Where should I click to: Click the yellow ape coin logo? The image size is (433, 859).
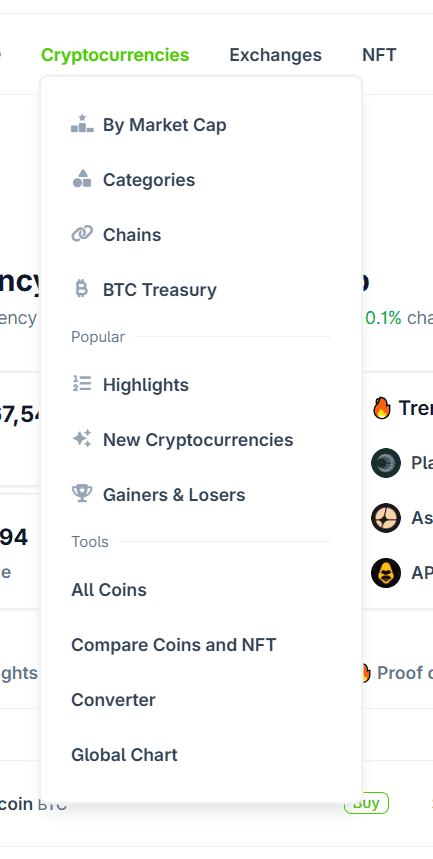(x=386, y=573)
